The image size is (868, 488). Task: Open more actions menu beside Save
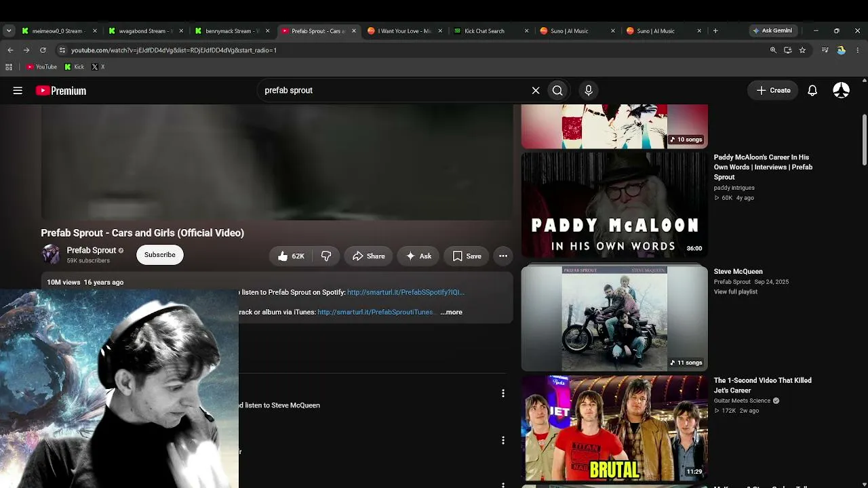[x=503, y=256]
